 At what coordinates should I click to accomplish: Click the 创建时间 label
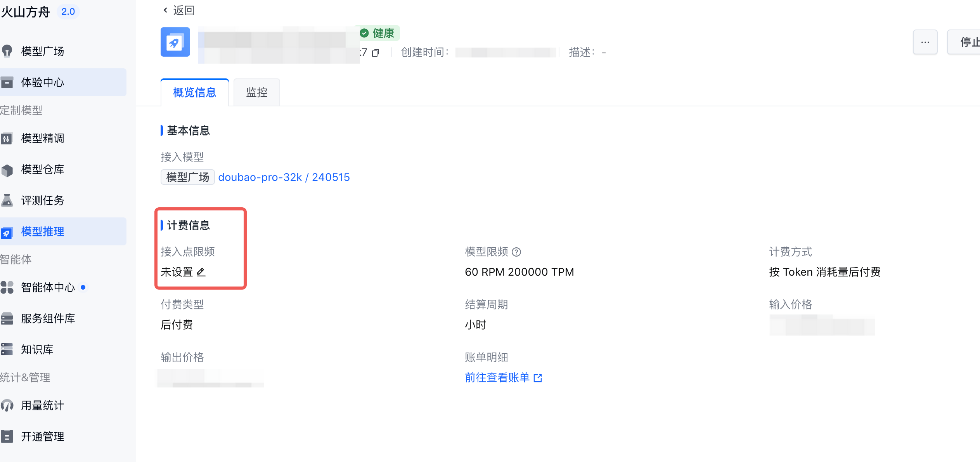pos(425,52)
